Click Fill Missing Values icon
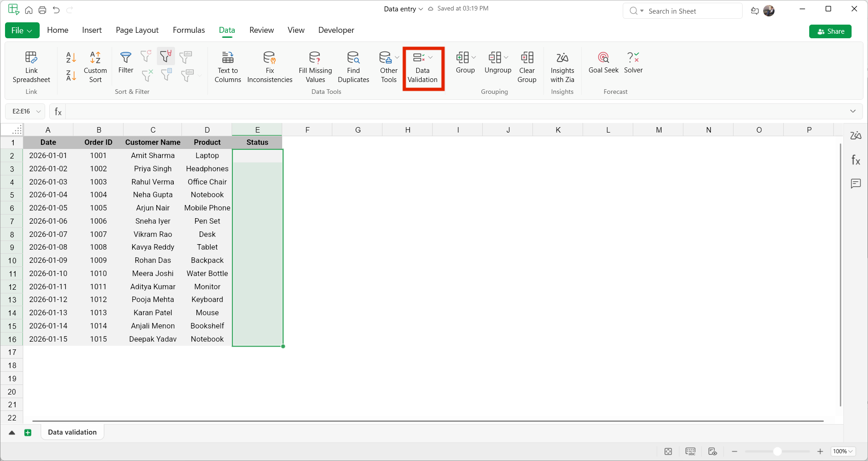This screenshot has height=461, width=868. (315, 58)
